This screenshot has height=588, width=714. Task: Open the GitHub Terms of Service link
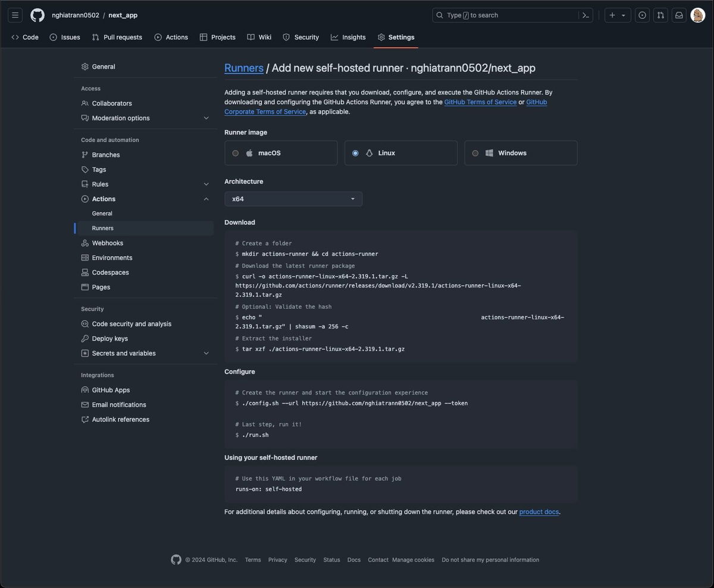point(480,102)
